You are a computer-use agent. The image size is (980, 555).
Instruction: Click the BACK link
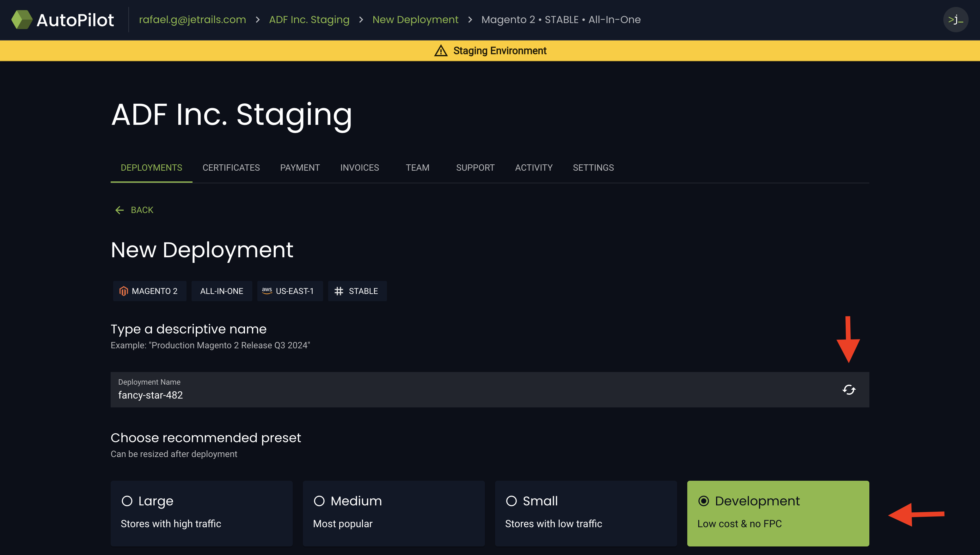click(x=142, y=210)
